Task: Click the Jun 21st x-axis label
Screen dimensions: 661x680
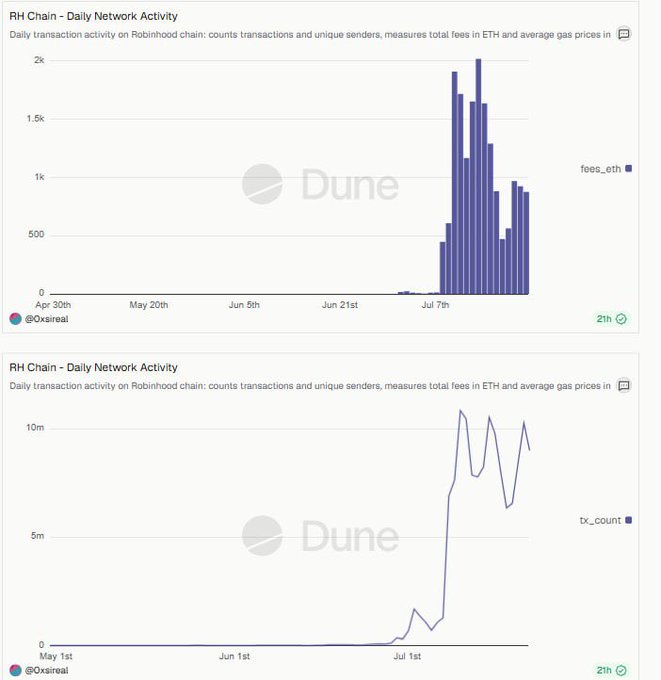Action: [340, 305]
